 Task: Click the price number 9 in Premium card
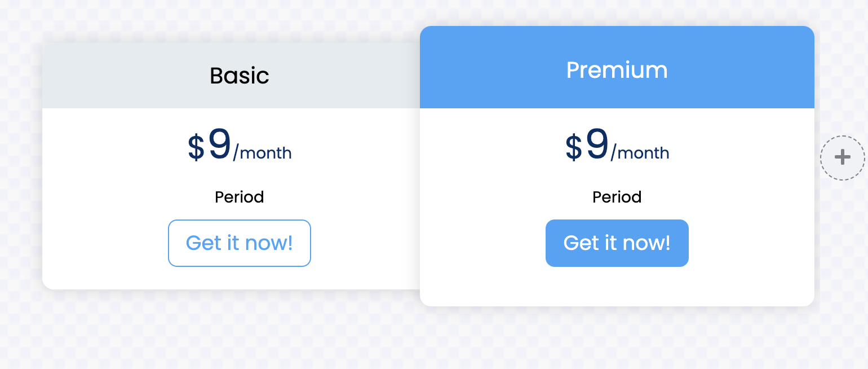point(597,144)
